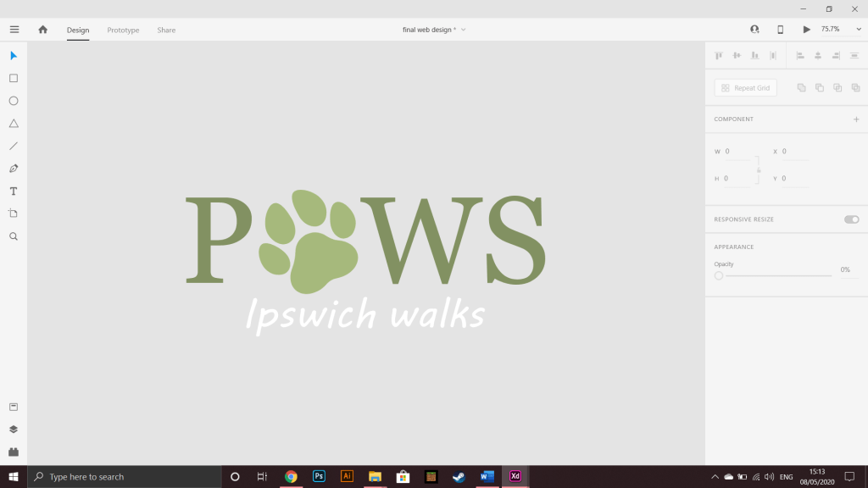
Task: Open the hamburger main menu
Action: [x=14, y=30]
